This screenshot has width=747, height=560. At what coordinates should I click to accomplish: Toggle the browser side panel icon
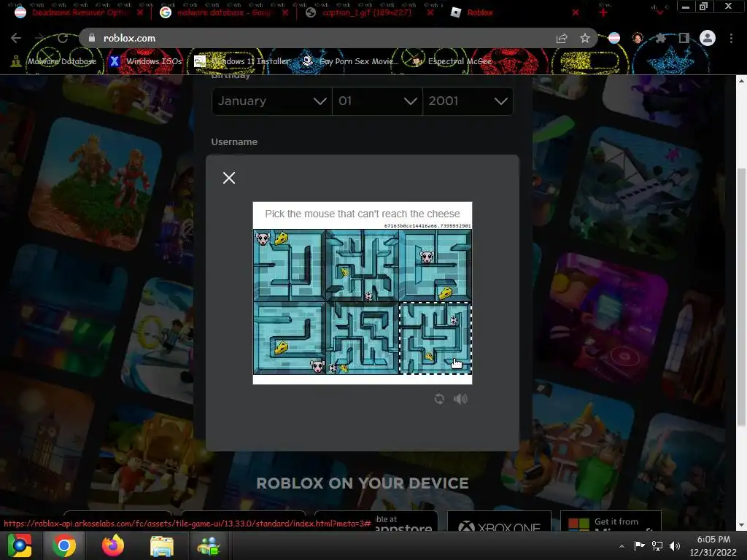pos(684,38)
